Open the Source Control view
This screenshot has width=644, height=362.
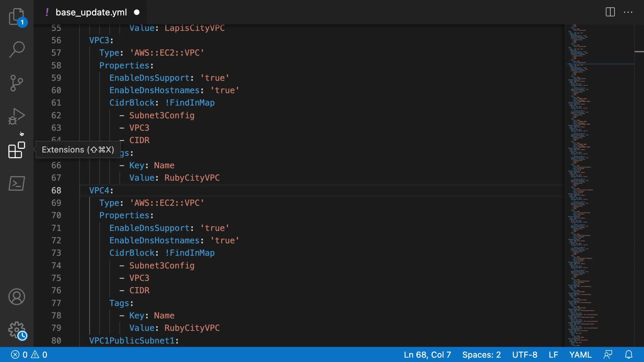tap(16, 83)
